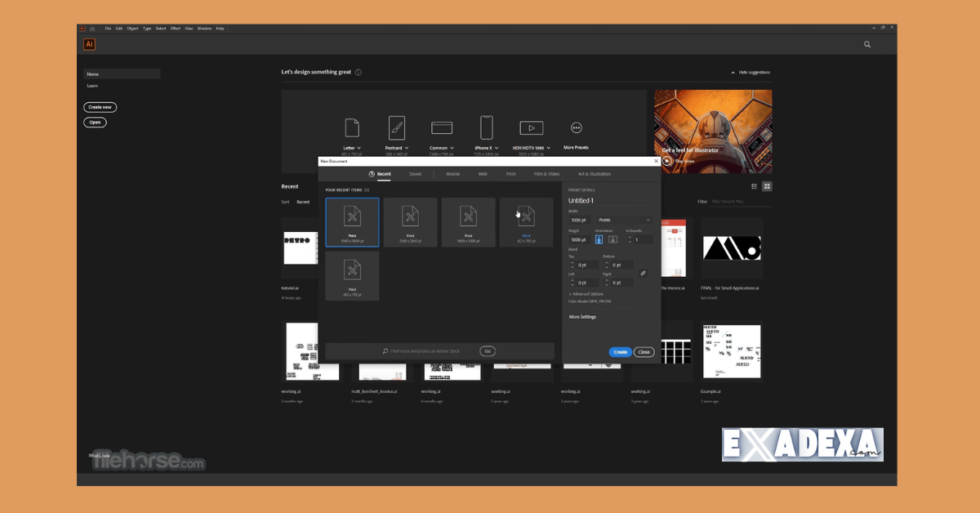980x513 pixels.
Task: Select Landscape orientation
Action: tap(612, 239)
